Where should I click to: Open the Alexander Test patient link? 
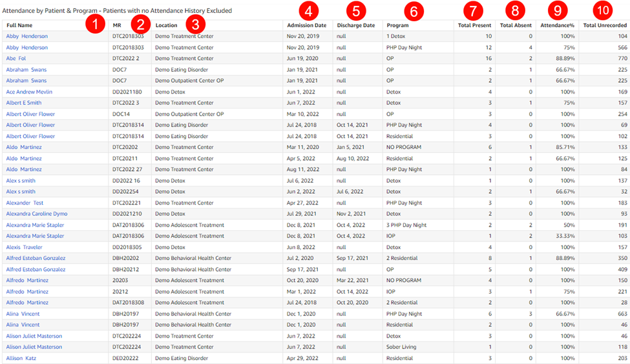click(x=25, y=203)
